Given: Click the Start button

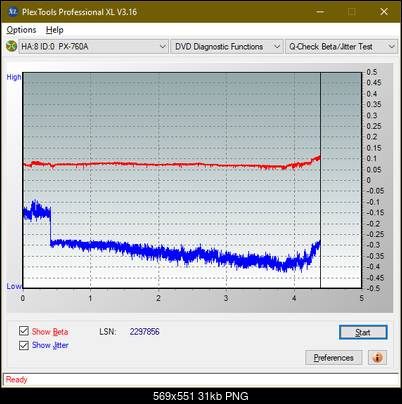Looking at the screenshot, I should 363,332.
